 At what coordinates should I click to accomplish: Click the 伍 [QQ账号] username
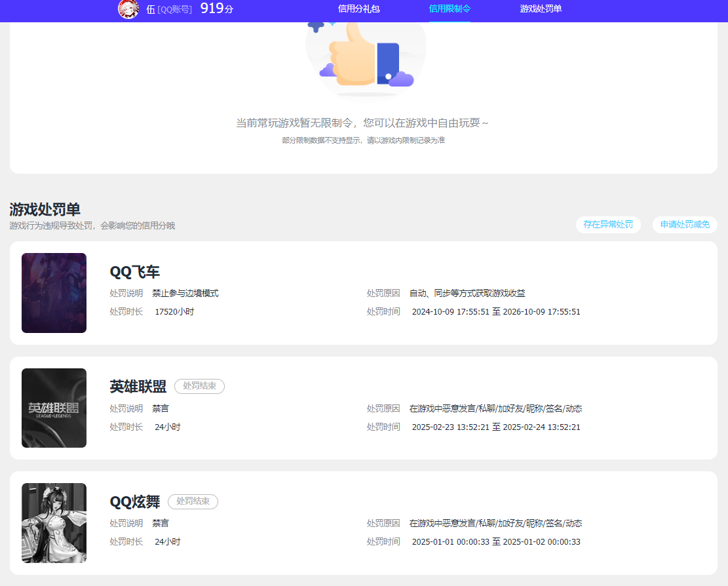(169, 10)
